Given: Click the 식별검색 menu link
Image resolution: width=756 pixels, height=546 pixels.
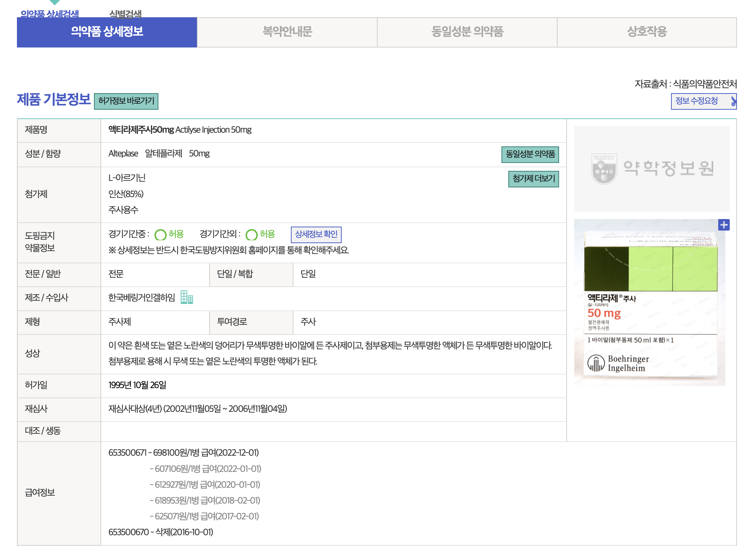Looking at the screenshot, I should pos(125,14).
